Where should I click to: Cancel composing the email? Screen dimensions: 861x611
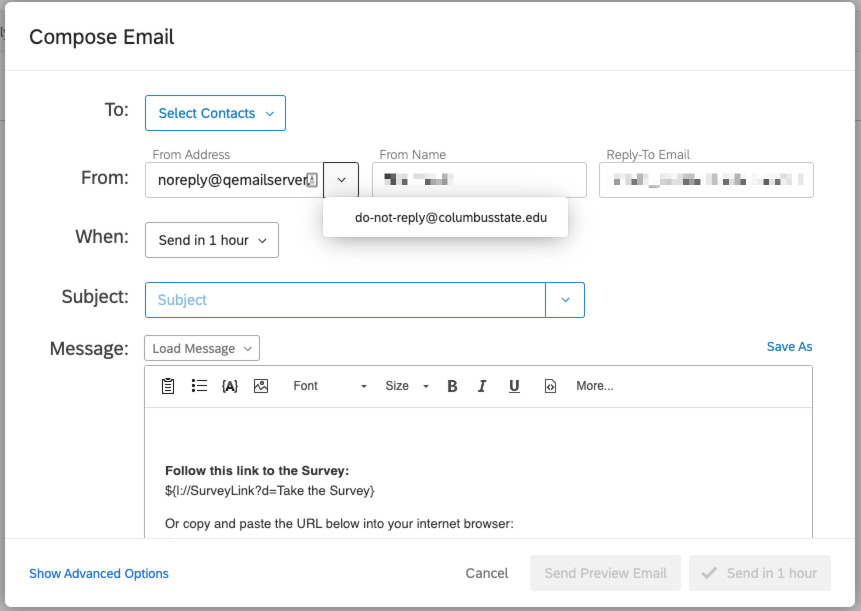click(486, 573)
